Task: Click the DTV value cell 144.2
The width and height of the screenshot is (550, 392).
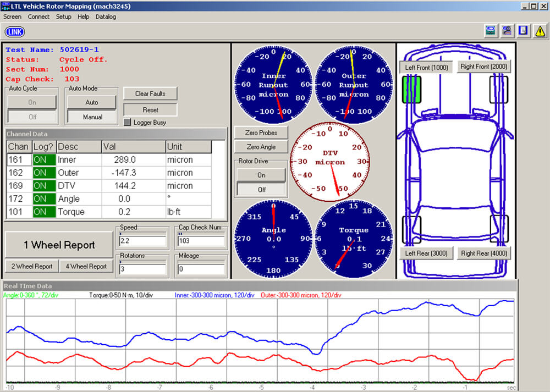Action: pos(134,185)
